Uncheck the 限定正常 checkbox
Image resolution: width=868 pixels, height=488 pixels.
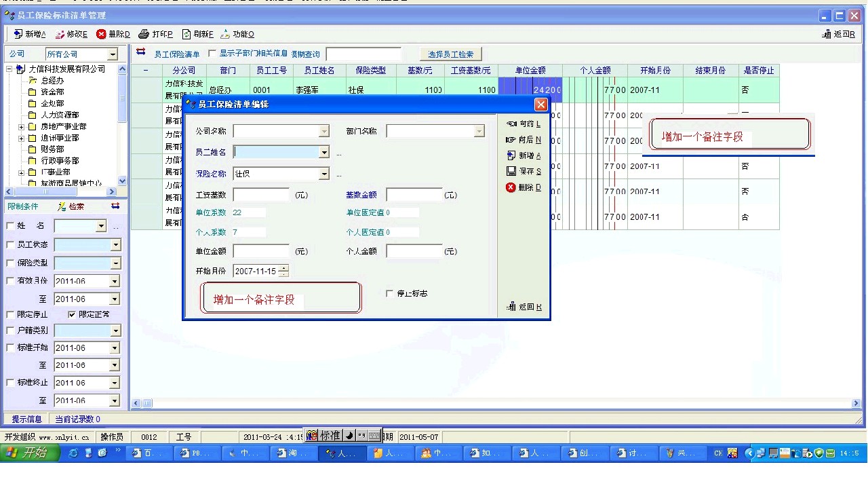pos(72,314)
